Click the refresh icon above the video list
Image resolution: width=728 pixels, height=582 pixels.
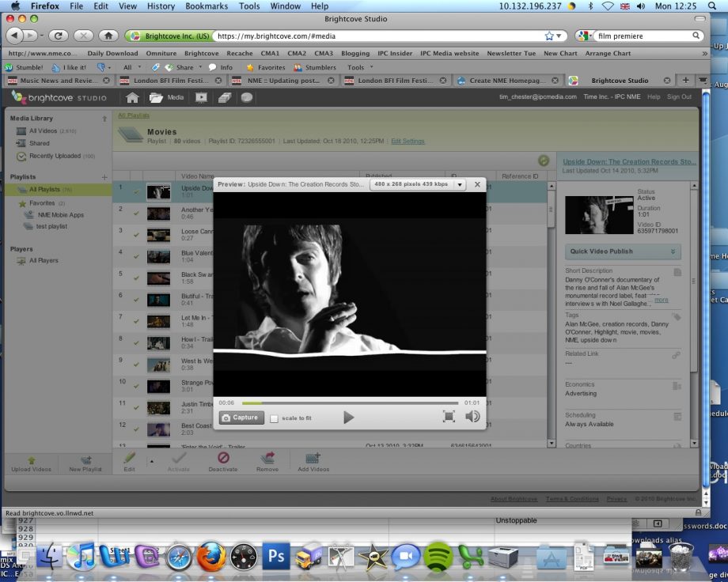click(x=543, y=161)
